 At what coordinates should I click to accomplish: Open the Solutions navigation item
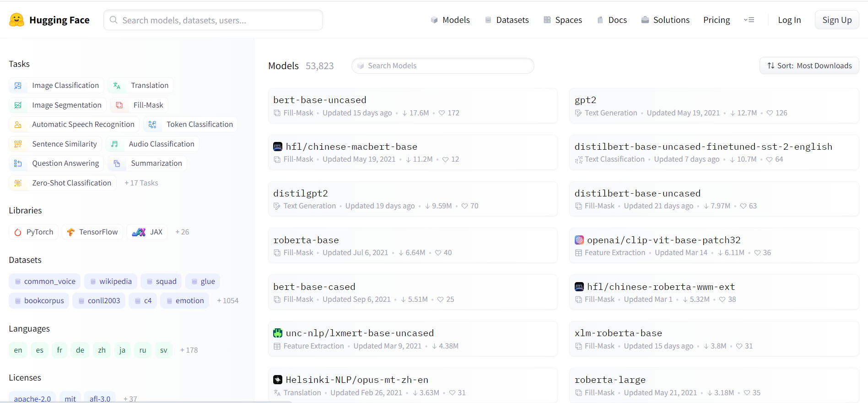click(x=665, y=20)
